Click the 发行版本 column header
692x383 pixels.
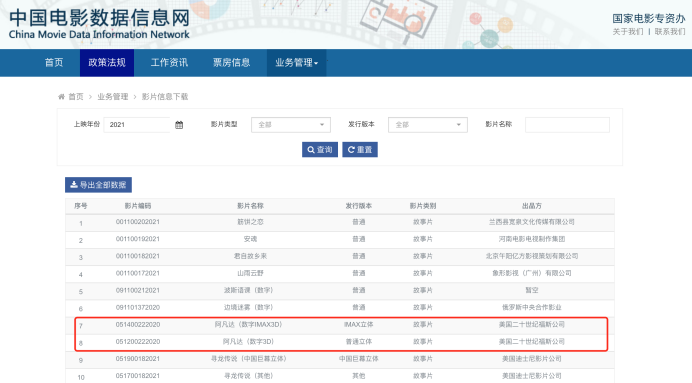pos(359,206)
